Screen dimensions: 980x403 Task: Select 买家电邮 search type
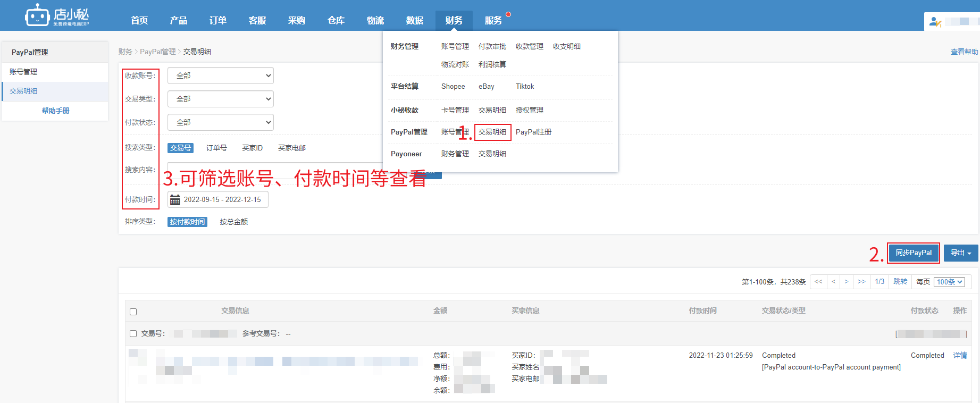click(292, 148)
